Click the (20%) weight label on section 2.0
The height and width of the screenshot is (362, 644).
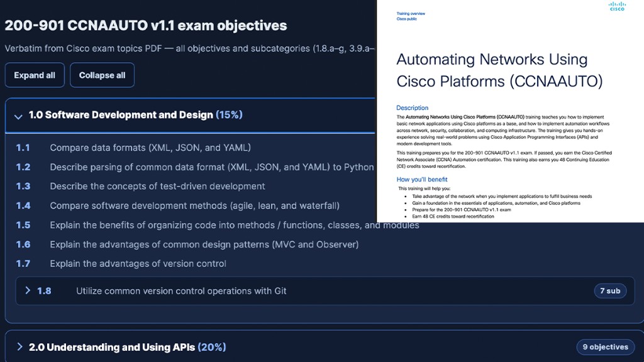(x=212, y=347)
